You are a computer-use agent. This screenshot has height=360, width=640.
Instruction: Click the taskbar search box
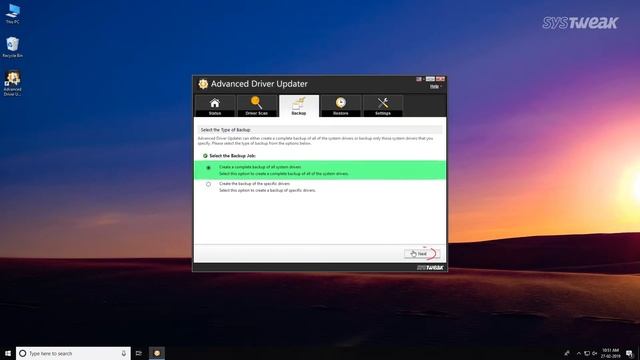pyautogui.click(x=73, y=353)
